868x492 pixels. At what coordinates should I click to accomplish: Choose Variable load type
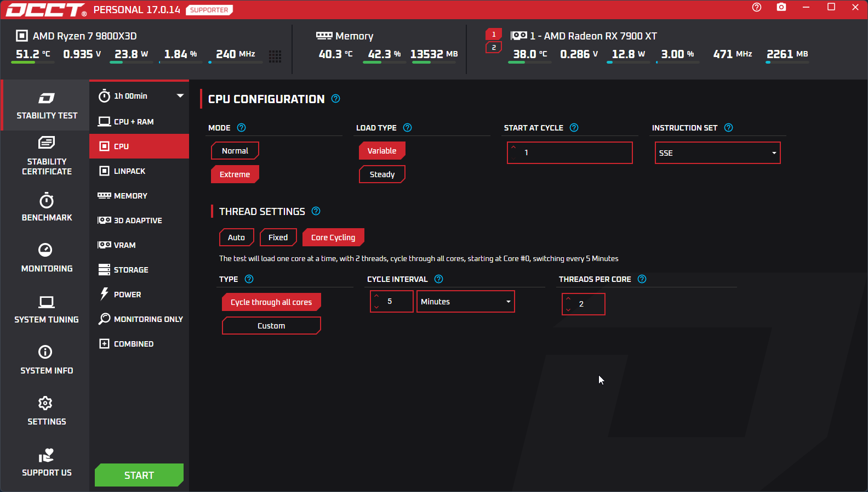pos(382,151)
